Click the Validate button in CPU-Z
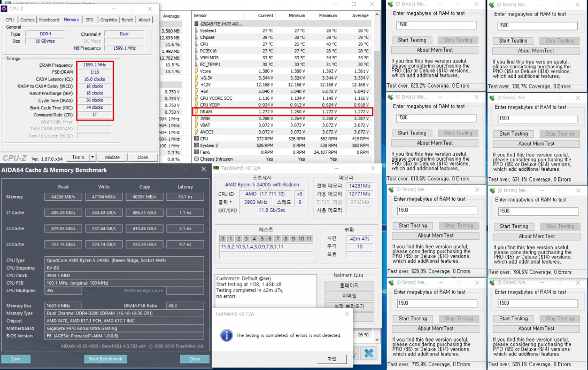Viewport: 588px width, 370px height. [112, 158]
